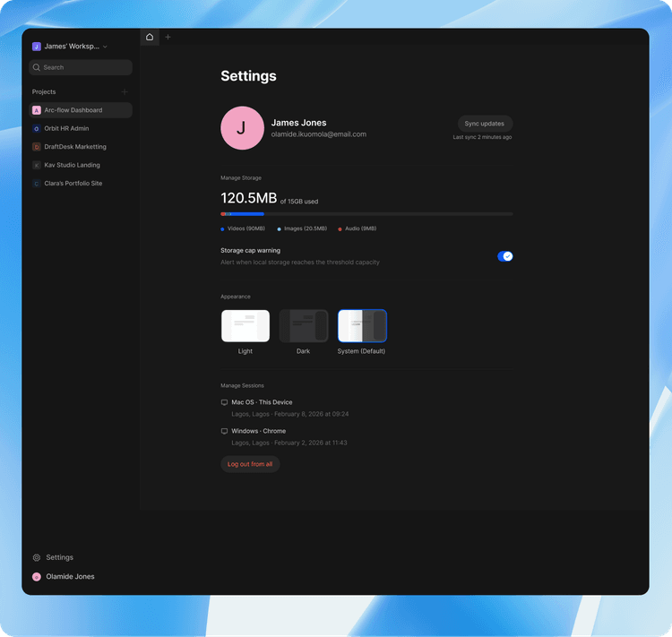Click the storage usage progress bar

[x=366, y=214]
